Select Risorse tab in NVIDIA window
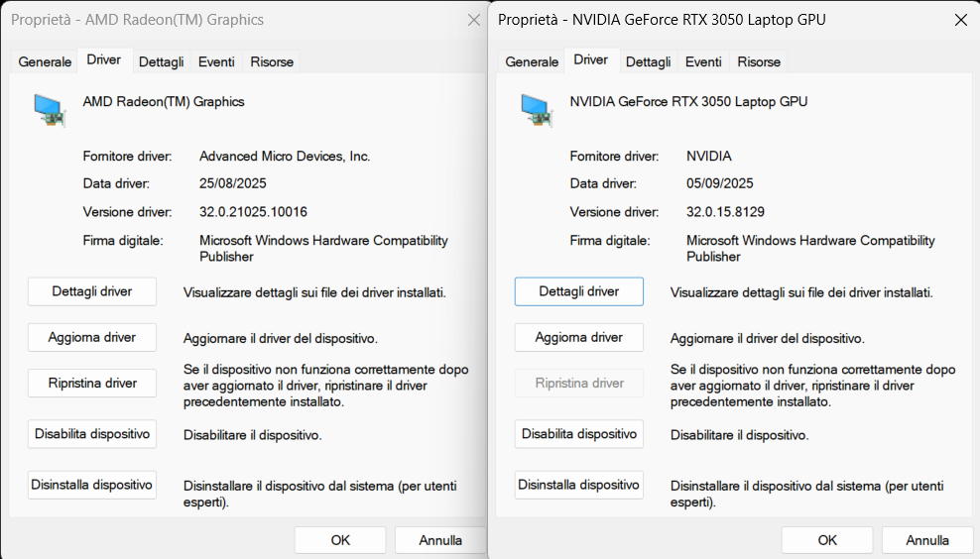The image size is (980, 559). point(759,61)
